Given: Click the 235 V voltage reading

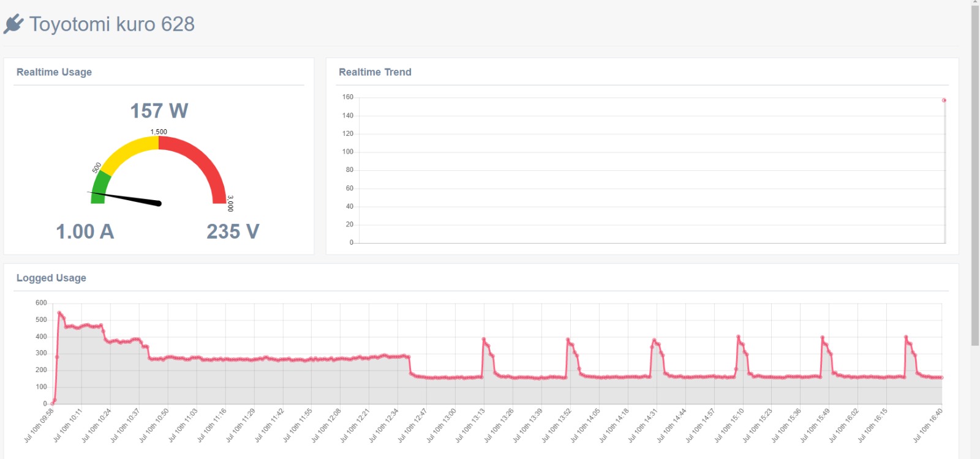Looking at the screenshot, I should [x=233, y=232].
